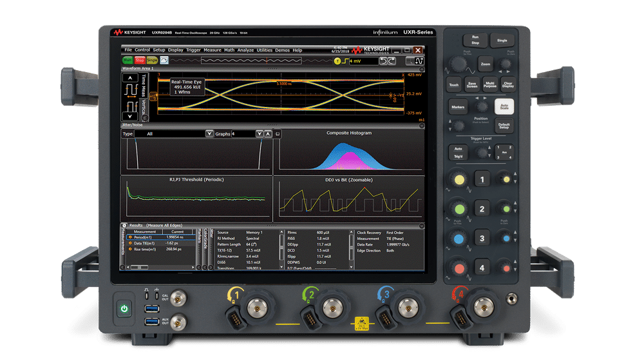Click the red on-screen Stop button
The height and width of the screenshot is (363, 644).
tap(140, 61)
